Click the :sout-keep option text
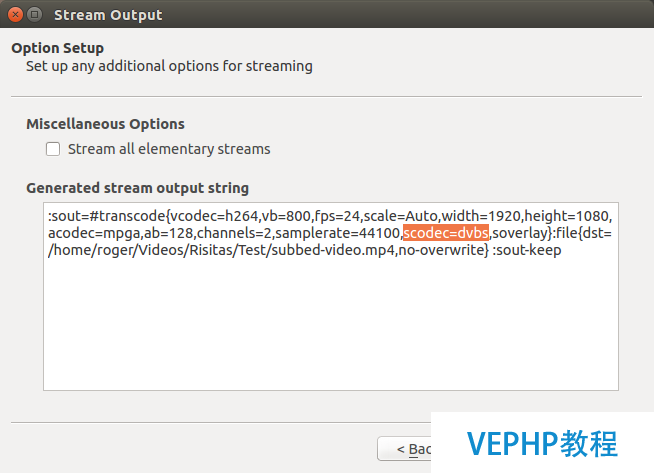 tap(527, 250)
